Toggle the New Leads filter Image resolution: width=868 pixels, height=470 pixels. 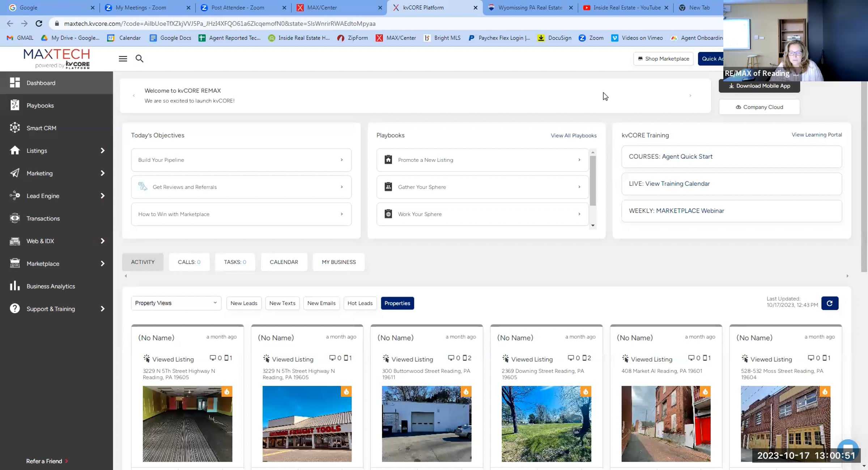tap(244, 303)
